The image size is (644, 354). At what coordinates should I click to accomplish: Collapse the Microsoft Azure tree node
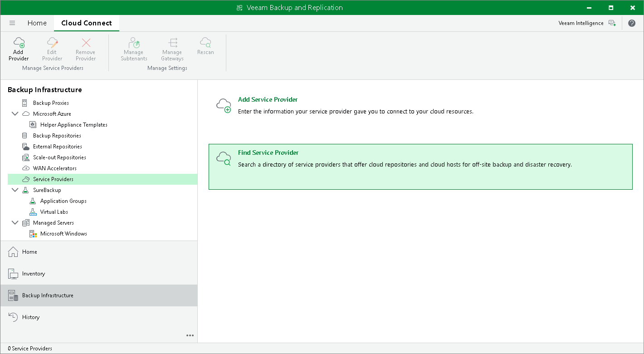tap(15, 114)
